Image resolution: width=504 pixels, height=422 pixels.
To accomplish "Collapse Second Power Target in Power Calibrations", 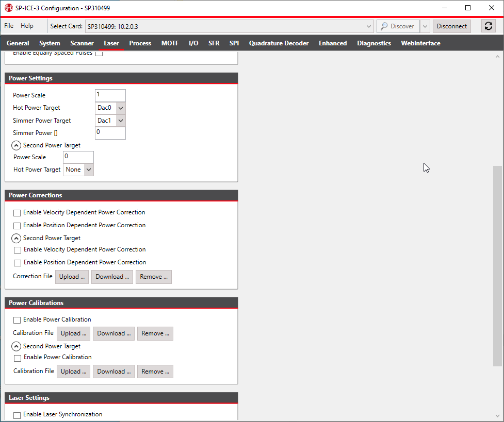I will (16, 346).
